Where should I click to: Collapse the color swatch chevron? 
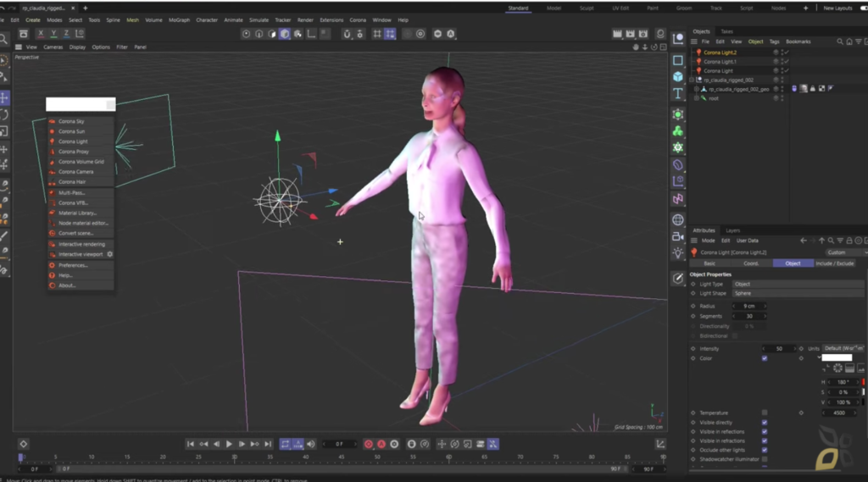point(819,358)
